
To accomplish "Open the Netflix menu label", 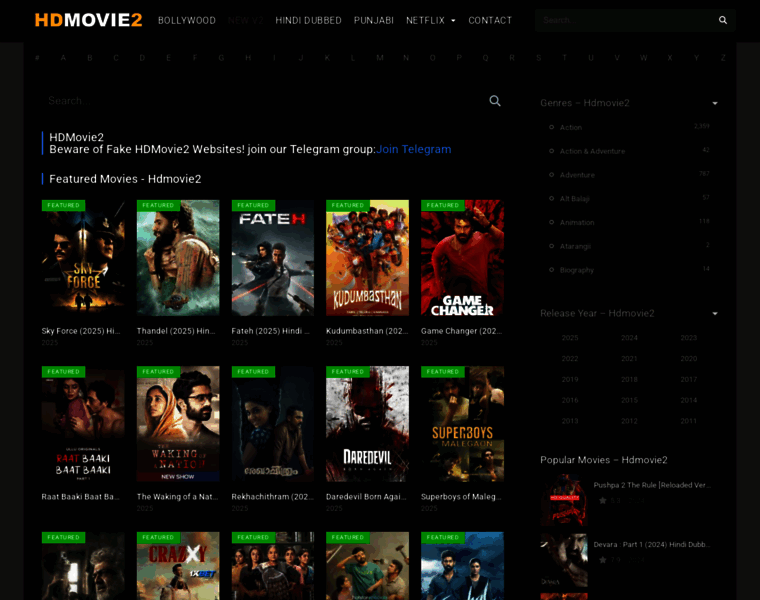I will coord(425,20).
